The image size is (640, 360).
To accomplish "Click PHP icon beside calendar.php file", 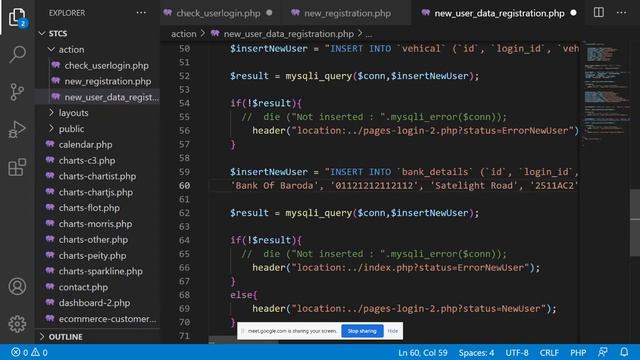I will (x=50, y=144).
